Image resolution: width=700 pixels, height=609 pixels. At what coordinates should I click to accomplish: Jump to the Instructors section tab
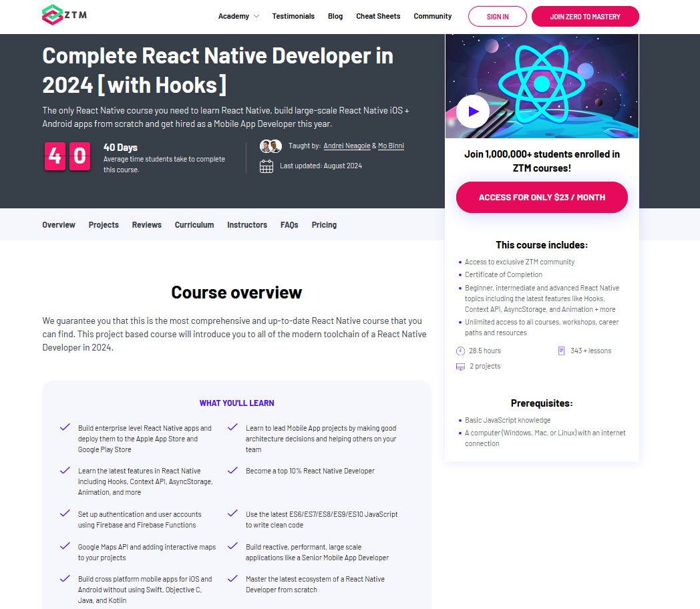247,225
